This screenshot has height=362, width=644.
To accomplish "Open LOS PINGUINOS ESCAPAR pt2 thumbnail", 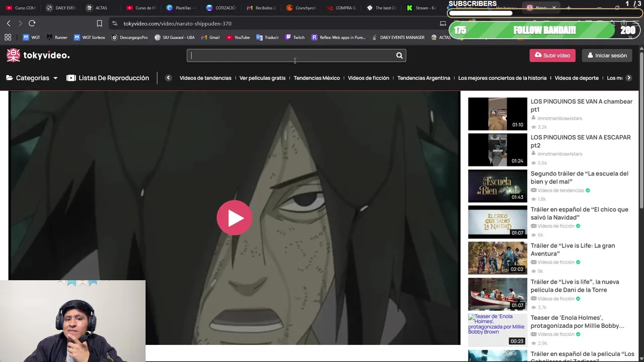I will pyautogui.click(x=498, y=150).
